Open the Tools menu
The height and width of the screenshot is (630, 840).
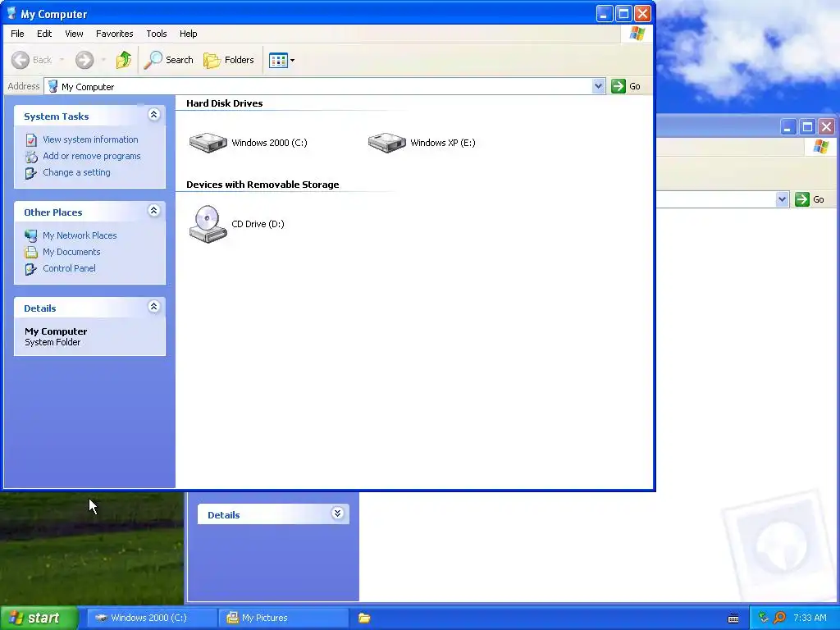point(157,34)
